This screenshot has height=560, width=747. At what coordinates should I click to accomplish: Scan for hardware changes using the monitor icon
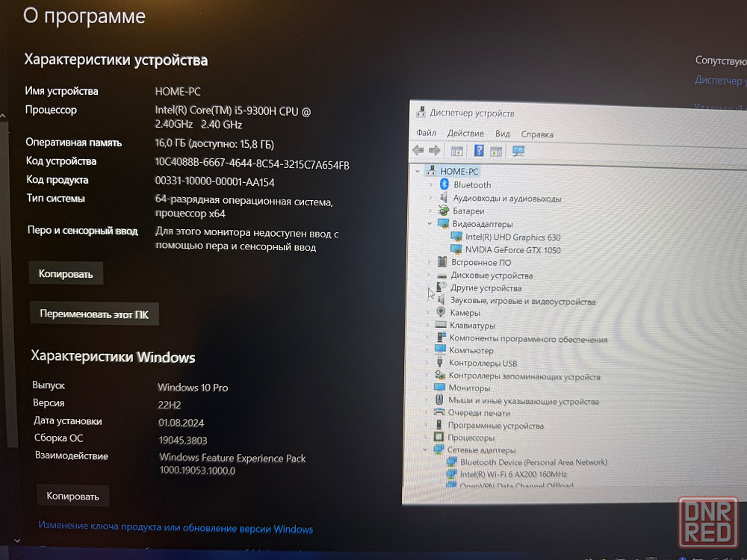[x=518, y=152]
